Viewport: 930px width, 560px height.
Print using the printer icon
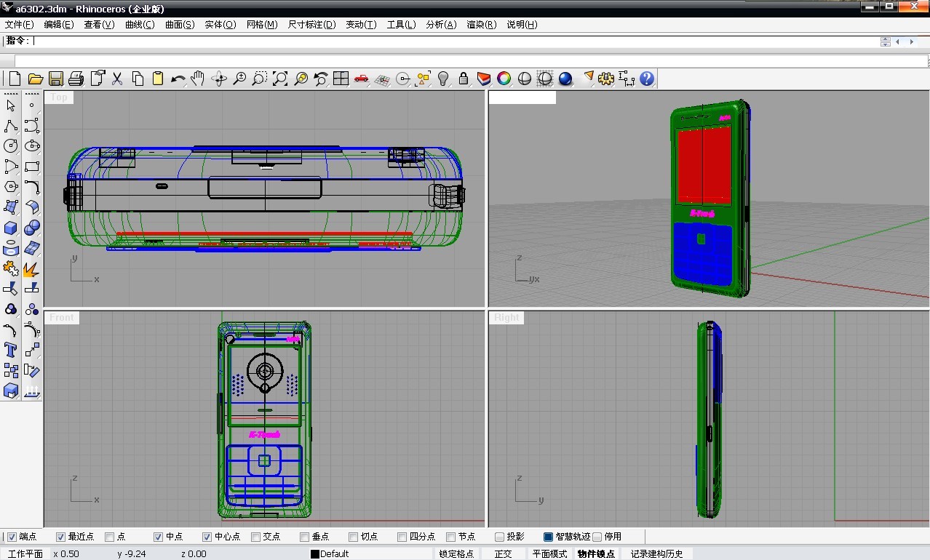pyautogui.click(x=76, y=79)
